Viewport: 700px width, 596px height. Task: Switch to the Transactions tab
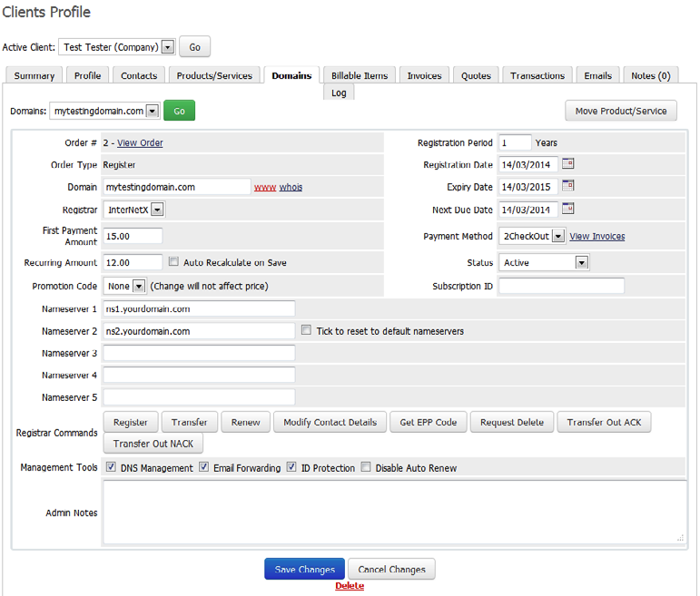tap(537, 75)
